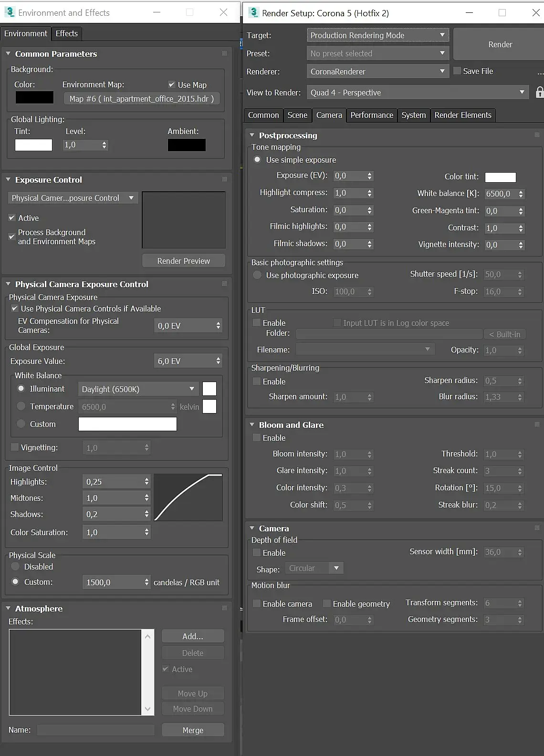Image resolution: width=544 pixels, height=756 pixels.
Task: Check the Save File checkbox
Action: point(457,71)
